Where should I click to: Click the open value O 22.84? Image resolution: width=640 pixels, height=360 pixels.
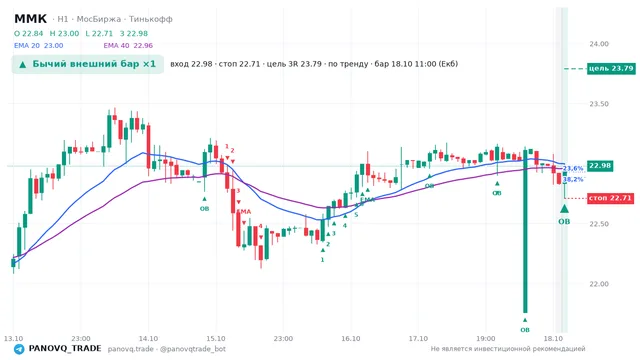click(x=29, y=33)
